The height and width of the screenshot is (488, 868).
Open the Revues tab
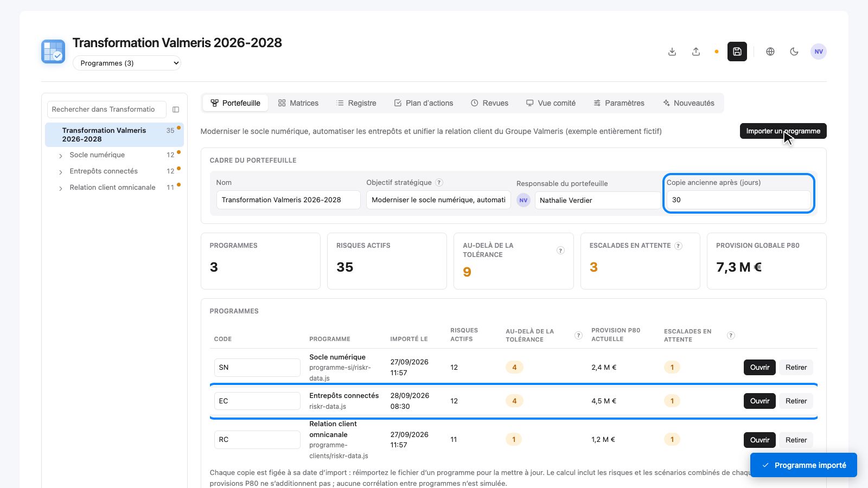(x=489, y=103)
